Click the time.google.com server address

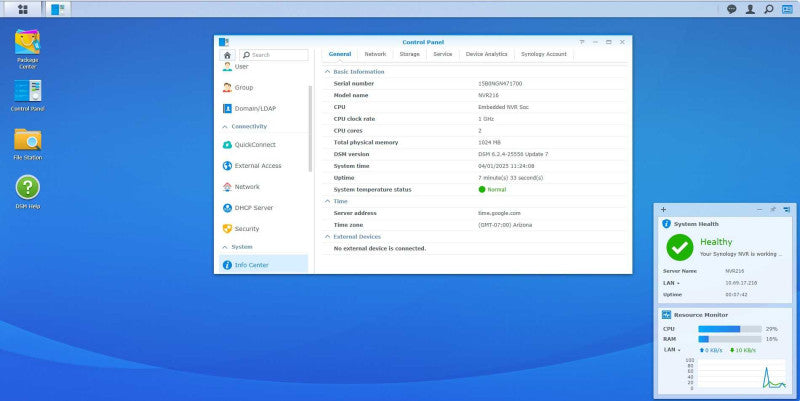coord(499,213)
